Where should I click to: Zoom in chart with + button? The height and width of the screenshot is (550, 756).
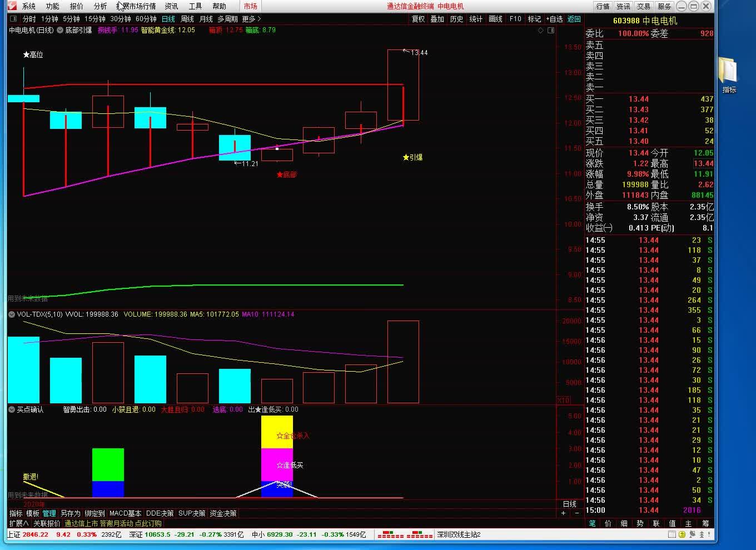point(563,513)
